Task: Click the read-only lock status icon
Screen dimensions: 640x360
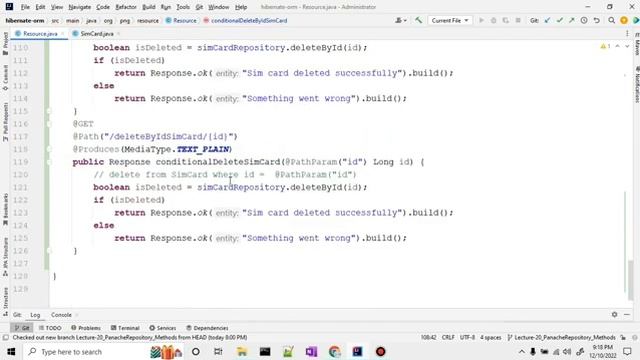Action: 623,338
